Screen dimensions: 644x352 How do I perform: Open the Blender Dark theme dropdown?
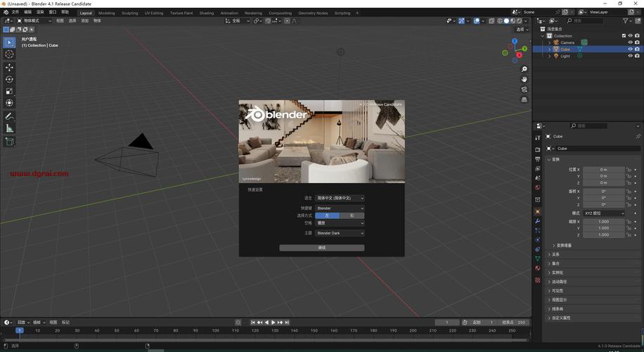(x=340, y=233)
